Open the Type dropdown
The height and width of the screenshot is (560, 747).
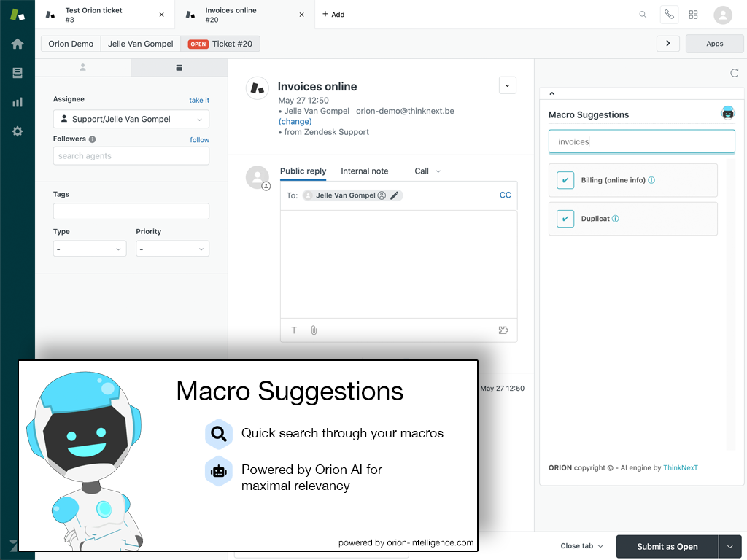point(90,249)
